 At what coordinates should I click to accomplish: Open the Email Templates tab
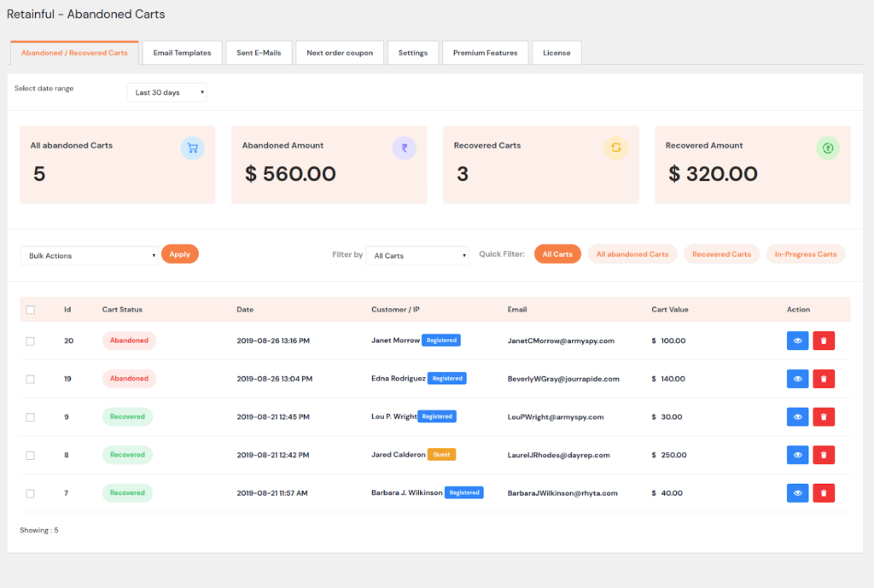[183, 53]
